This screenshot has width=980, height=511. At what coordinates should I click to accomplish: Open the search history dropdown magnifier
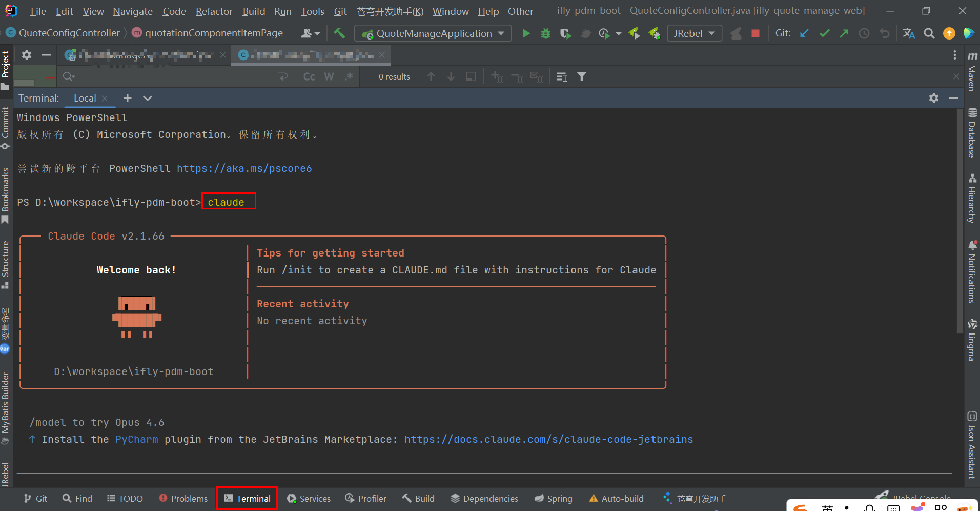point(69,76)
